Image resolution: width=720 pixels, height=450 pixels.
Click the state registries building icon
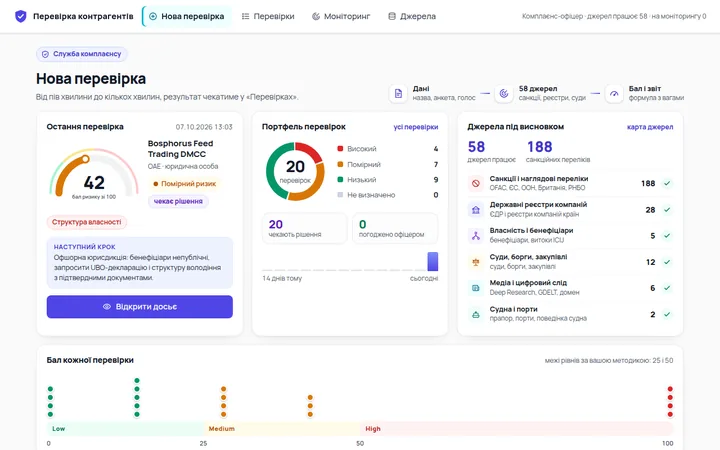tap(476, 209)
